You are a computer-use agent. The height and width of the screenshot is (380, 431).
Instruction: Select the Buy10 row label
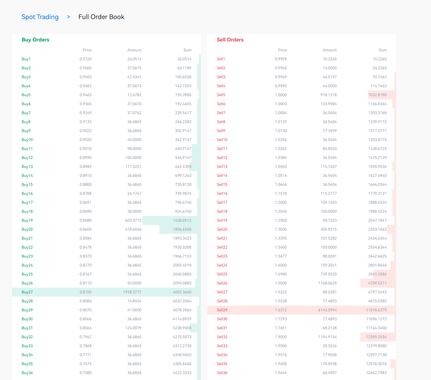click(x=27, y=140)
